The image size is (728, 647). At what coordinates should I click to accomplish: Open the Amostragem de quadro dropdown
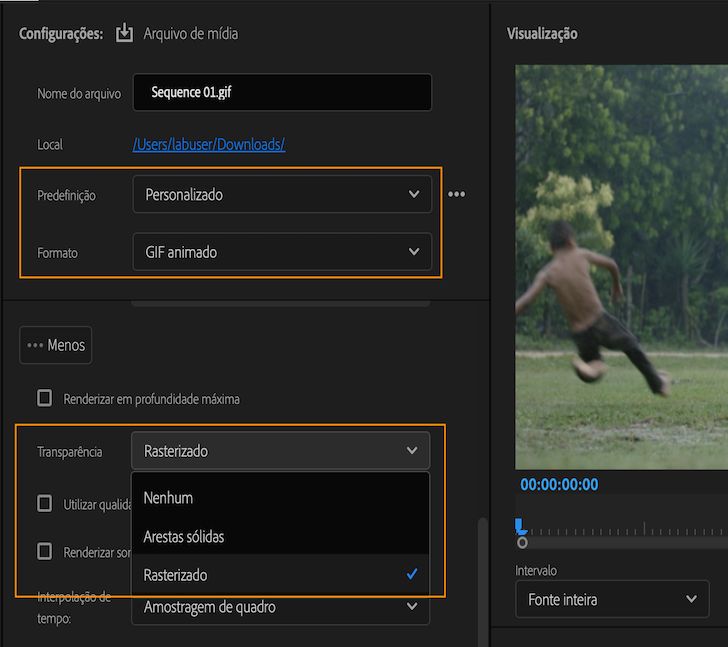pos(280,607)
